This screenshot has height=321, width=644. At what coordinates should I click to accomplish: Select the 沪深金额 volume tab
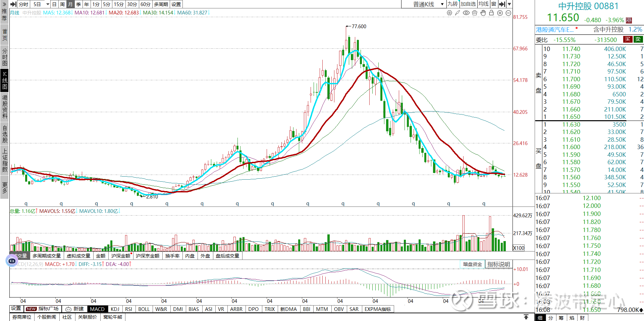point(121,256)
